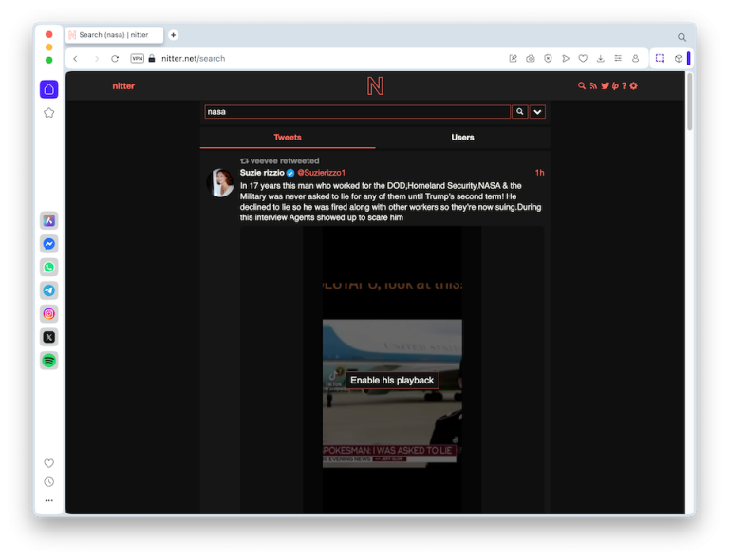Go forward in browser history
729x560 pixels.
coord(96,59)
